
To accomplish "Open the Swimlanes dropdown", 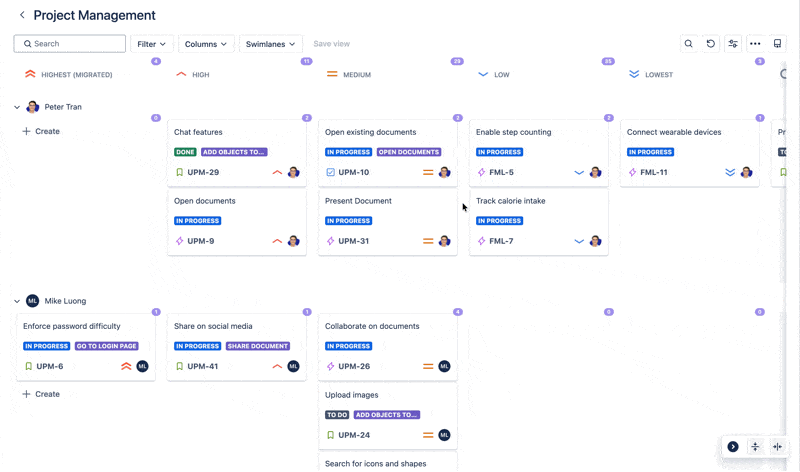I will tap(270, 44).
